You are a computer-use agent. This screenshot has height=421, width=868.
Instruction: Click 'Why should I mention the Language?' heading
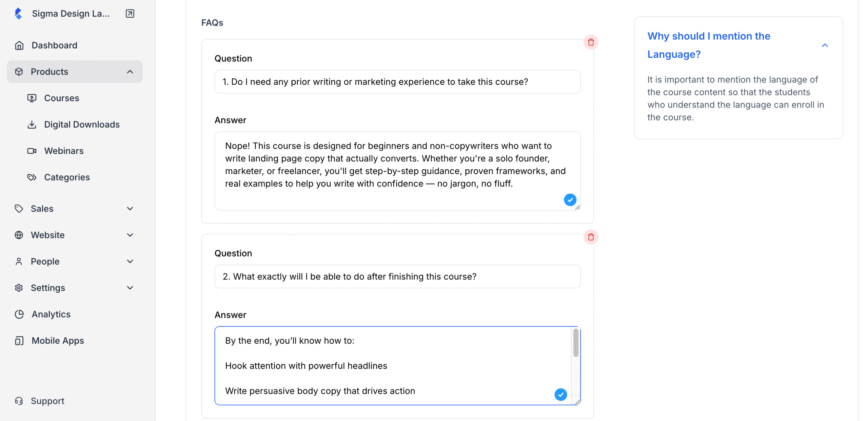[709, 45]
